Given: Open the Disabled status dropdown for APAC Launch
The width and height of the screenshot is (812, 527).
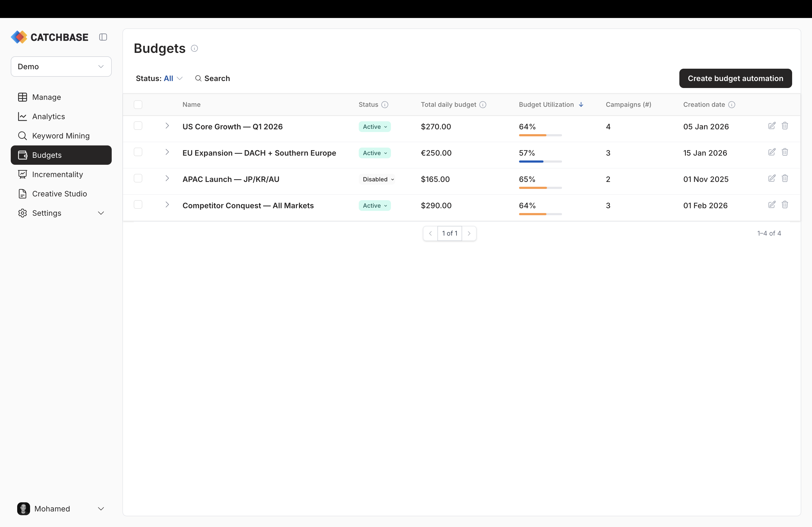Looking at the screenshot, I should [x=377, y=179].
